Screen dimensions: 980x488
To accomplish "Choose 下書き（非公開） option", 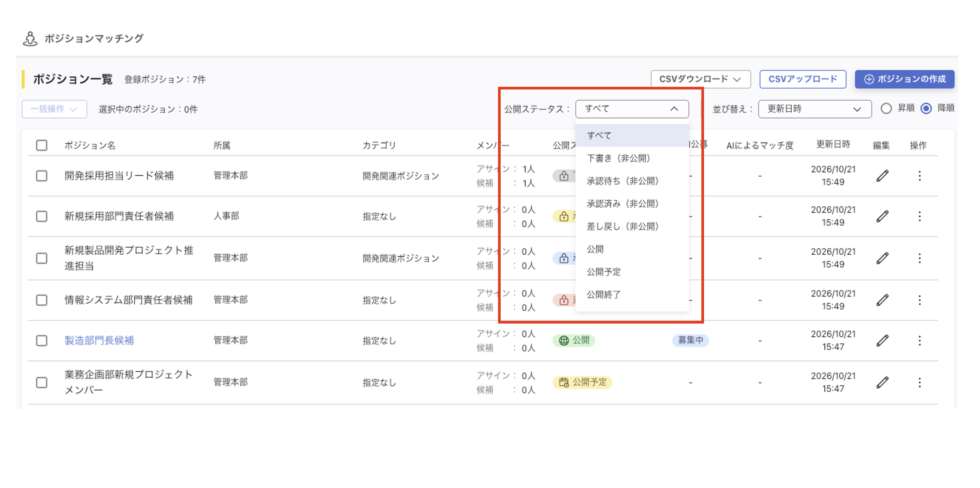I will 632,158.
